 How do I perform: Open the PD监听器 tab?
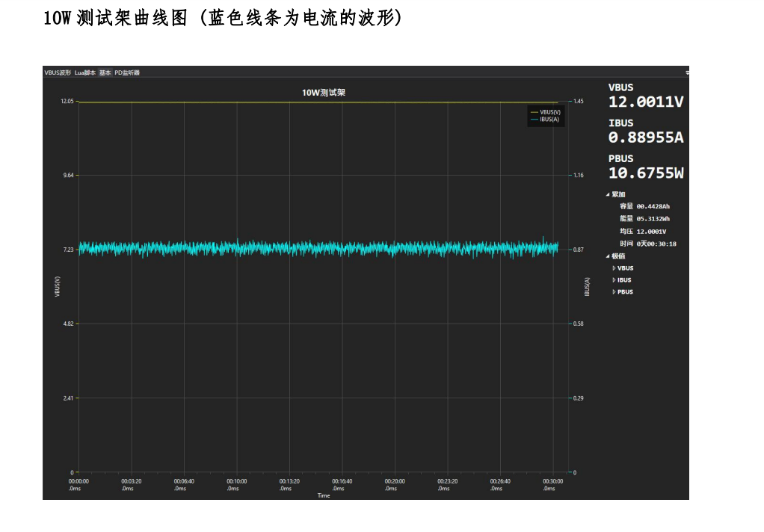coord(127,72)
